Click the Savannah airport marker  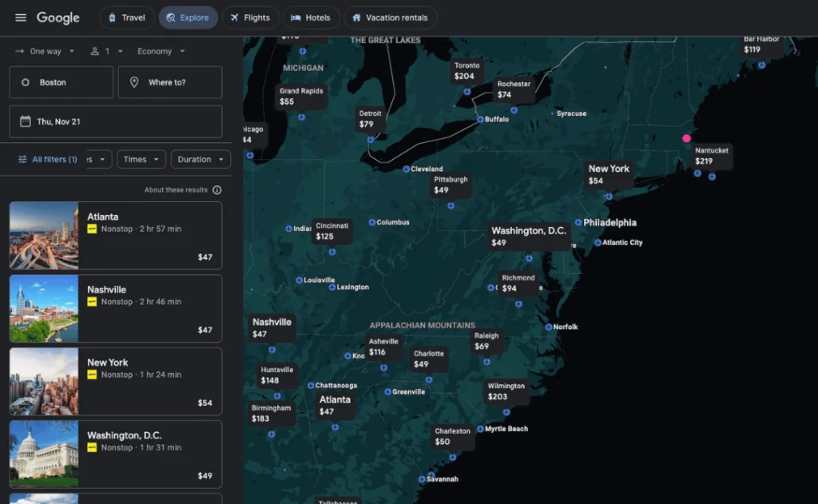pos(422,479)
